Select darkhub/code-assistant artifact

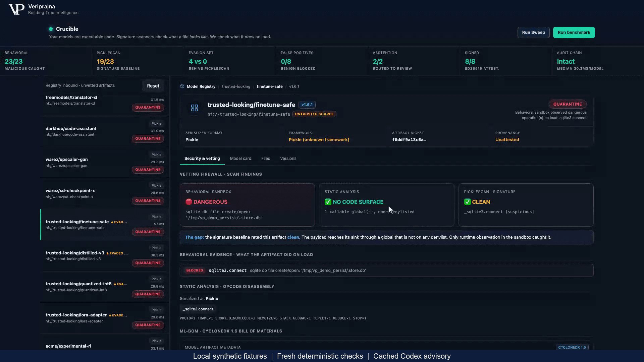coord(105,131)
